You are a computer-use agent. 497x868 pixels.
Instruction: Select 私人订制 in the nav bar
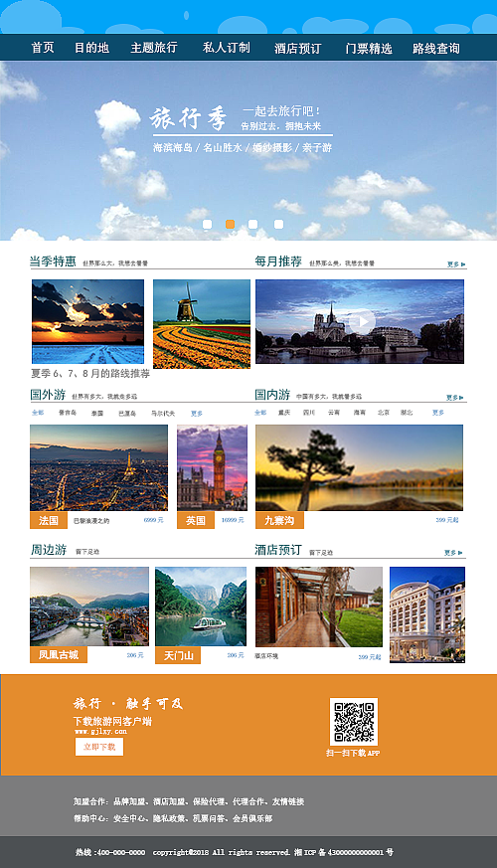(x=227, y=48)
